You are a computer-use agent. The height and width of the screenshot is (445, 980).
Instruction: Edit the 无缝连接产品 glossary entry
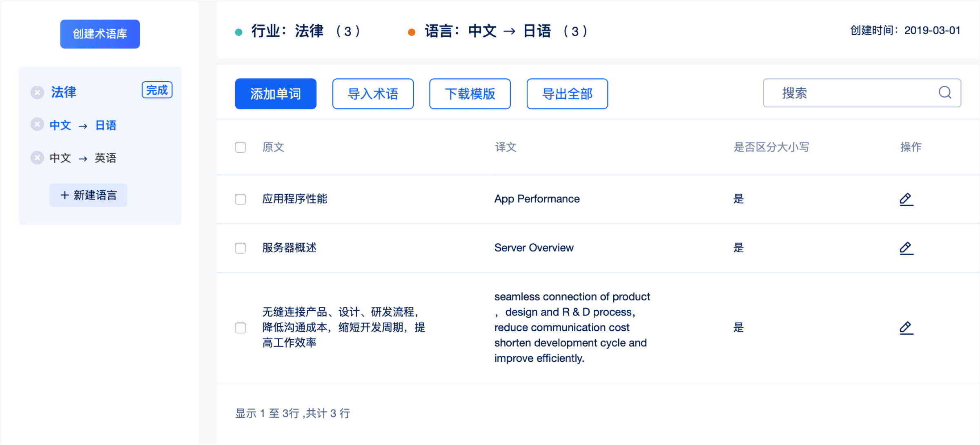click(x=906, y=327)
